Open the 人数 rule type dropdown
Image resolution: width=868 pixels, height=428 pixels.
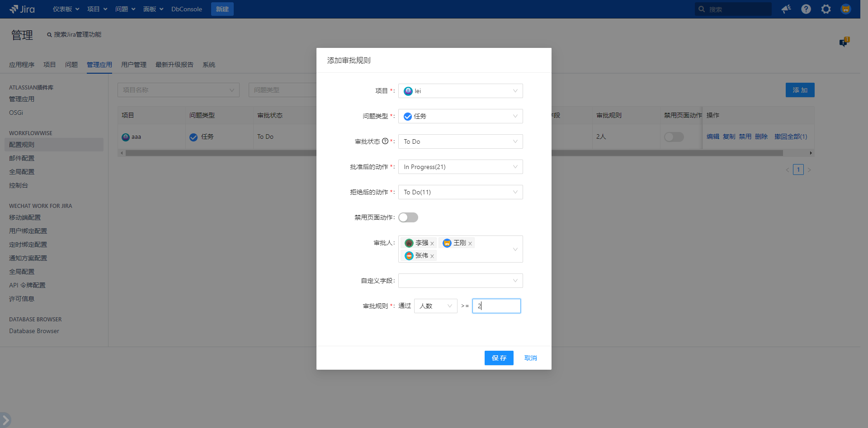(435, 306)
